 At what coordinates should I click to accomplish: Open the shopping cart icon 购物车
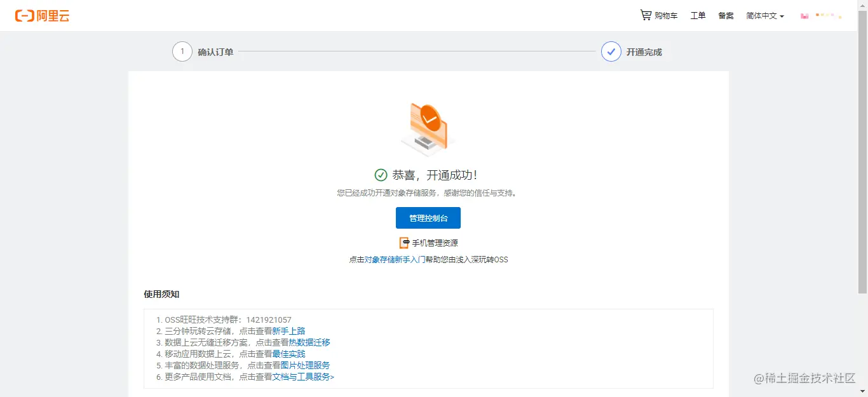tap(646, 15)
